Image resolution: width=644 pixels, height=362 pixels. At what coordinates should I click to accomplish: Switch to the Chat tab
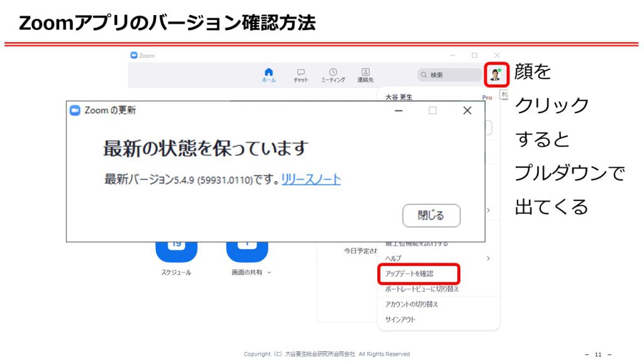[x=301, y=75]
